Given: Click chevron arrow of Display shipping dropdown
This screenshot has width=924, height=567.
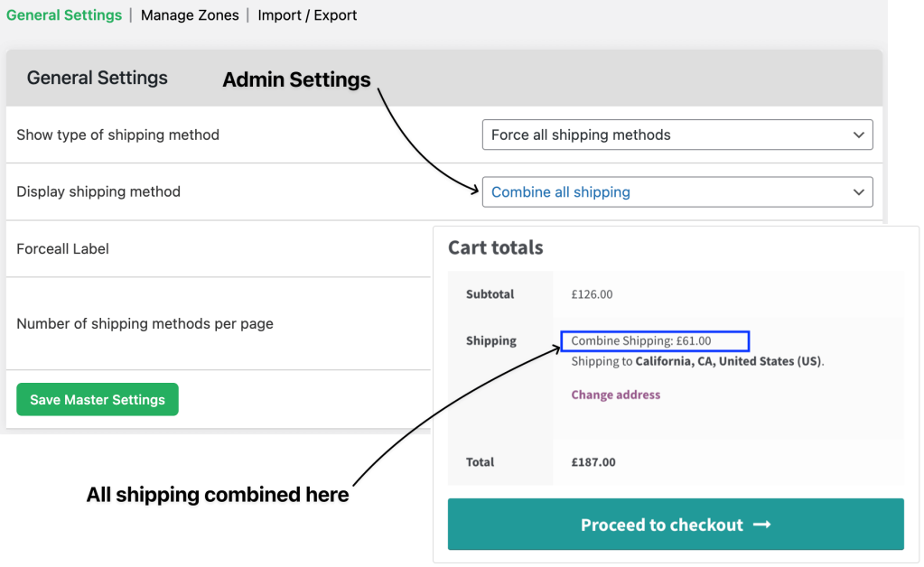Looking at the screenshot, I should tap(859, 192).
